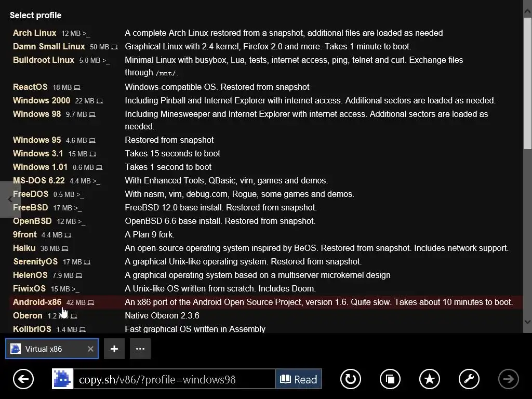This screenshot has height=399, width=532.
Task: Select the Windows 95 profile
Action: coord(37,140)
